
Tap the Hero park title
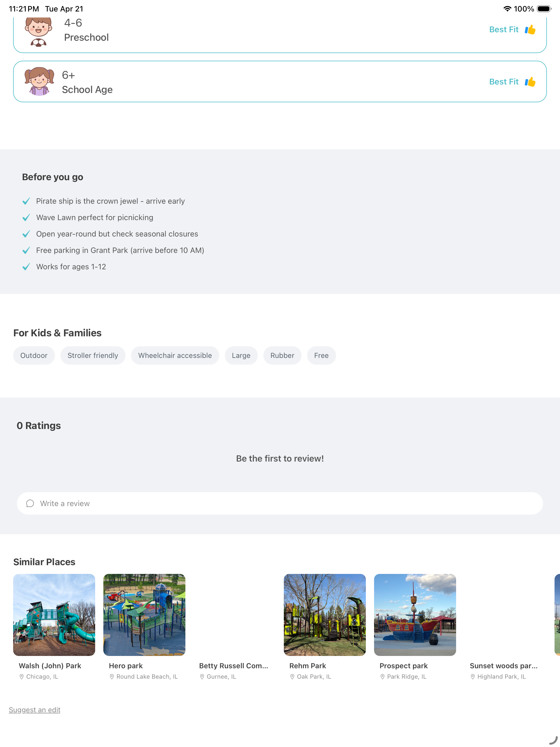pos(126,666)
